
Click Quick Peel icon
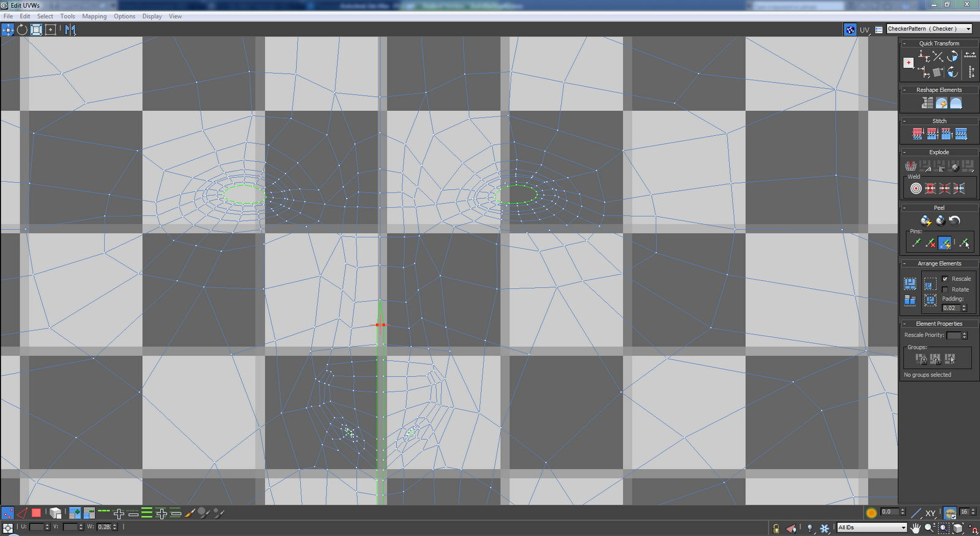926,221
